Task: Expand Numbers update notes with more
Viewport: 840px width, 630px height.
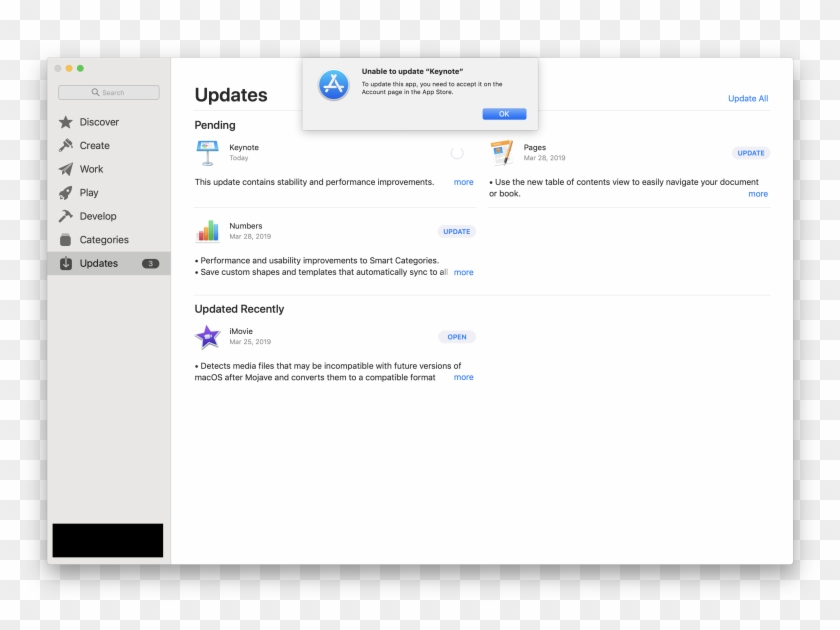Action: coord(463,272)
